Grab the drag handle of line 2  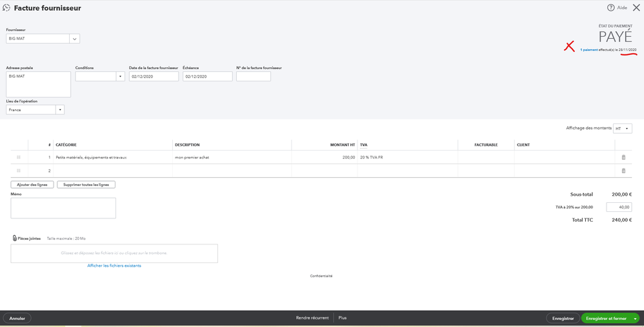[19, 171]
